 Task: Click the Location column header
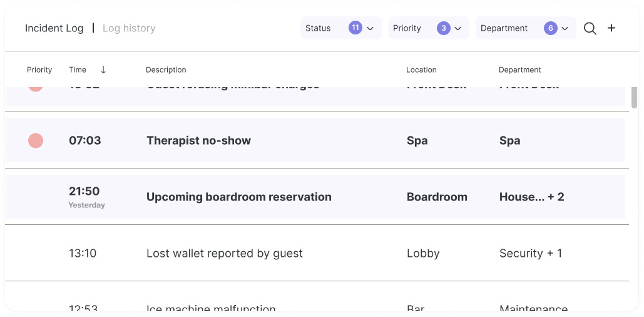(421, 70)
